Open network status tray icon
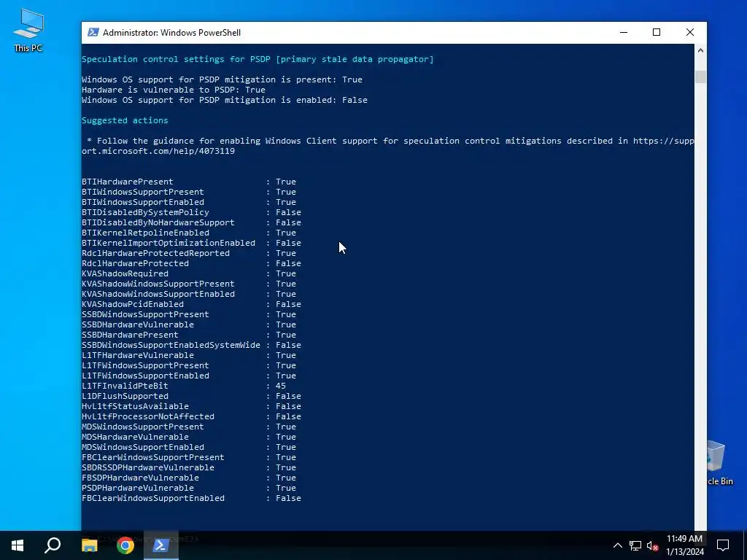The width and height of the screenshot is (747, 560). click(x=635, y=545)
